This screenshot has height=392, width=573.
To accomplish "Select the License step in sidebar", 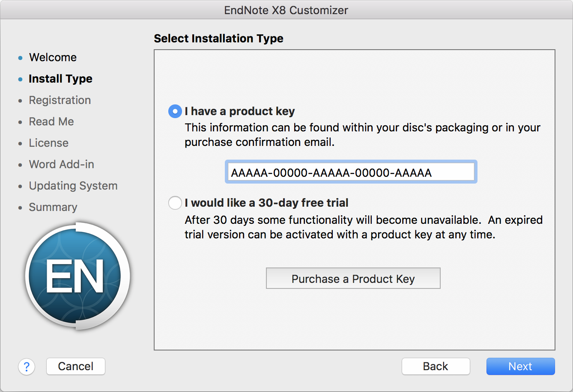I will click(x=49, y=143).
